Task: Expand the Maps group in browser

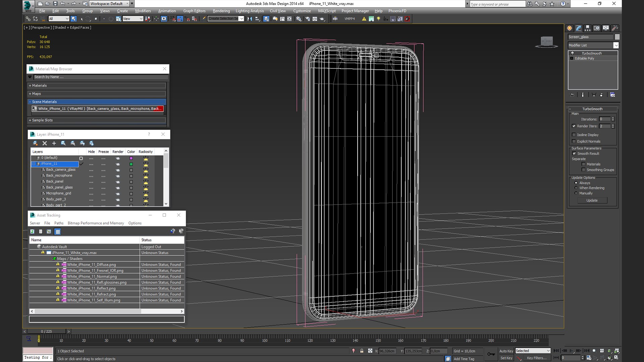Action: click(97, 94)
